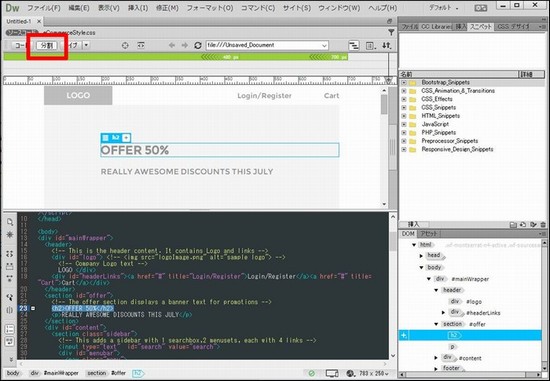The height and width of the screenshot is (381, 550).
Task: Click edit snippet icon
Action: point(534,225)
